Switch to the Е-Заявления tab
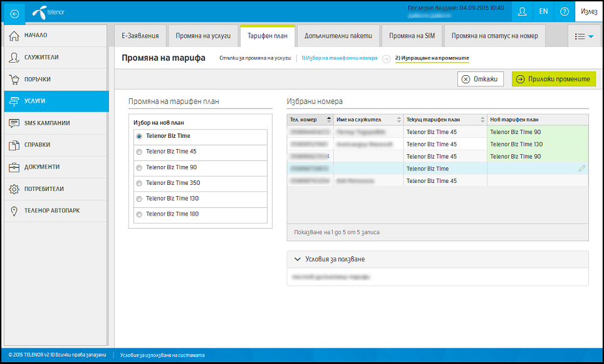The width and height of the screenshot is (604, 364). (x=140, y=36)
